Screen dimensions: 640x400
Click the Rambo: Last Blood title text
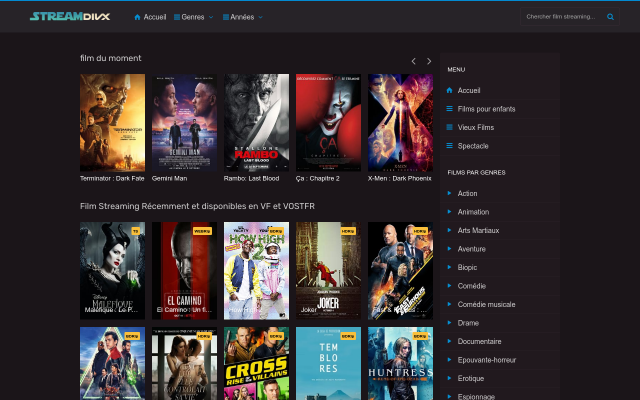251,178
